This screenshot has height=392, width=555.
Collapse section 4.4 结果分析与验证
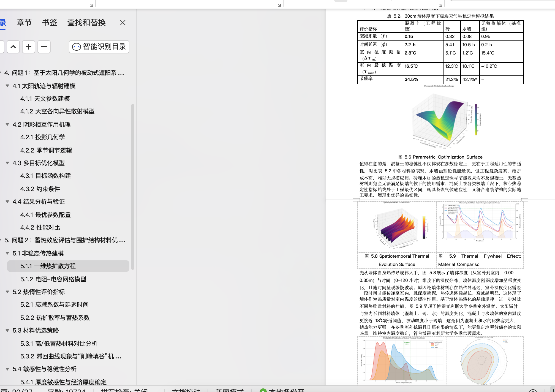(7, 202)
